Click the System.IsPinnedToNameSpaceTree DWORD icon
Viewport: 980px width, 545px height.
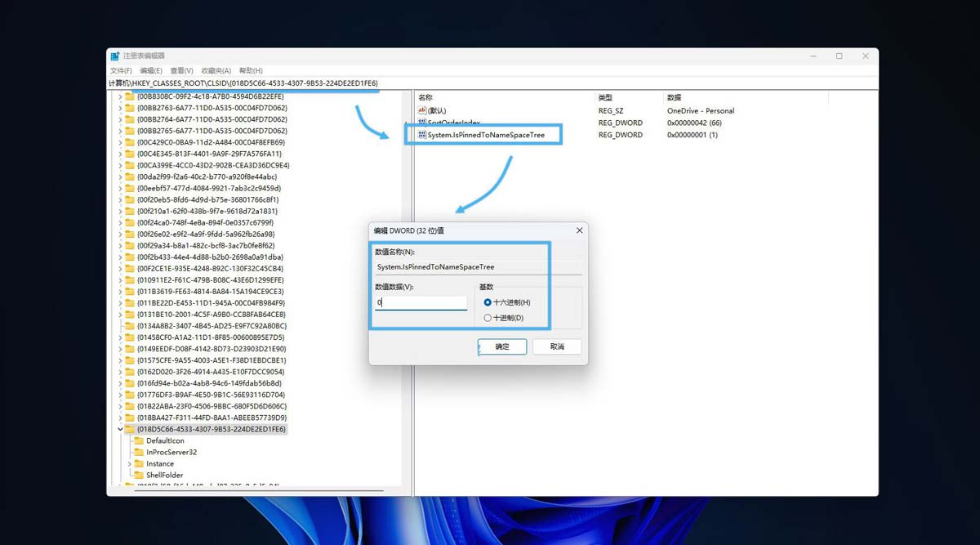click(421, 134)
